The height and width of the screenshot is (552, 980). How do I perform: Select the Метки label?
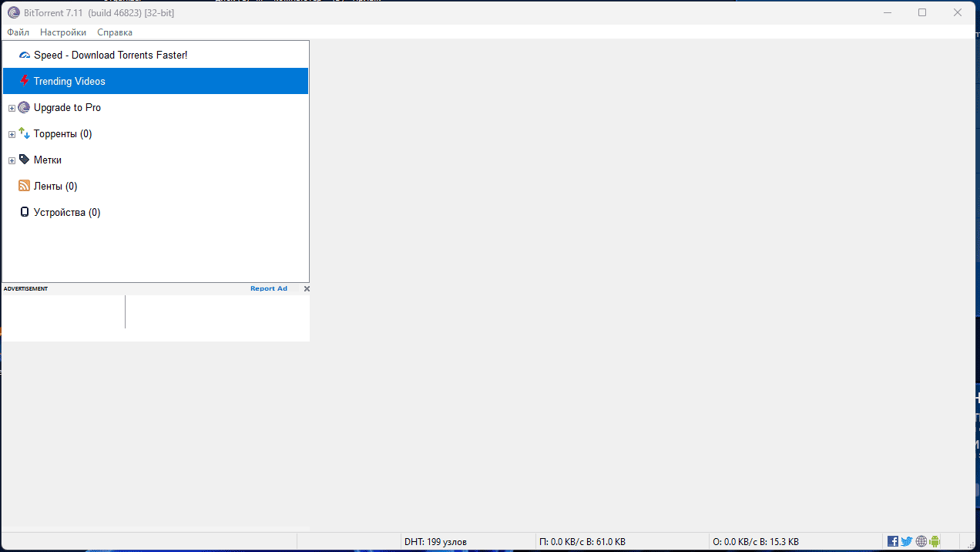[48, 160]
